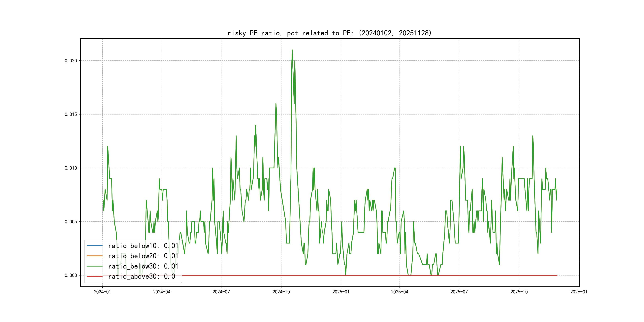Viewport: 644px width, 322px height.
Task: Click the 2025-07 x-axis tick label
Action: click(459, 292)
